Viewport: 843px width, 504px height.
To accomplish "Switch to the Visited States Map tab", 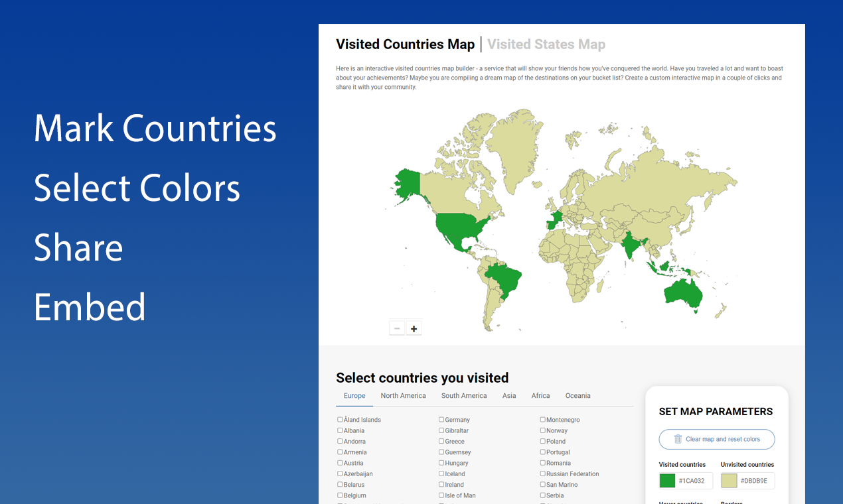I will pos(546,44).
